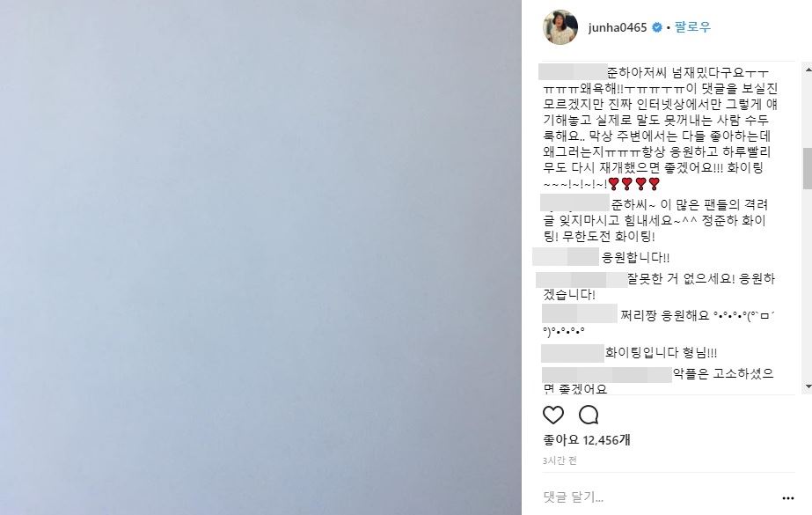Open the 좋아요 12,456개 likes count

click(x=586, y=440)
